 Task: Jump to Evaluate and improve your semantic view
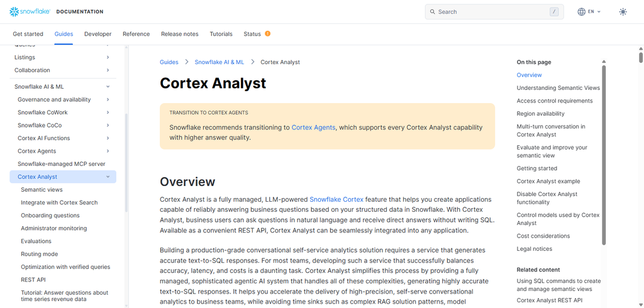[552, 151]
